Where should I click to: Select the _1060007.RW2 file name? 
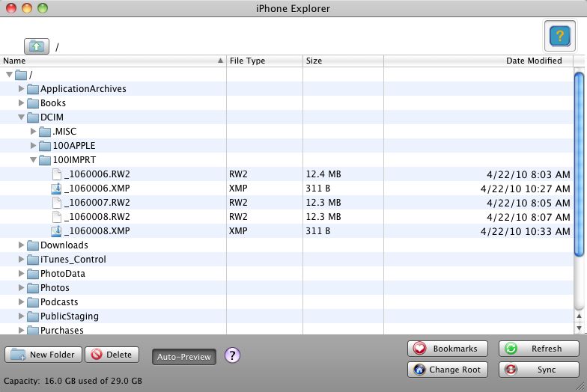(97, 203)
